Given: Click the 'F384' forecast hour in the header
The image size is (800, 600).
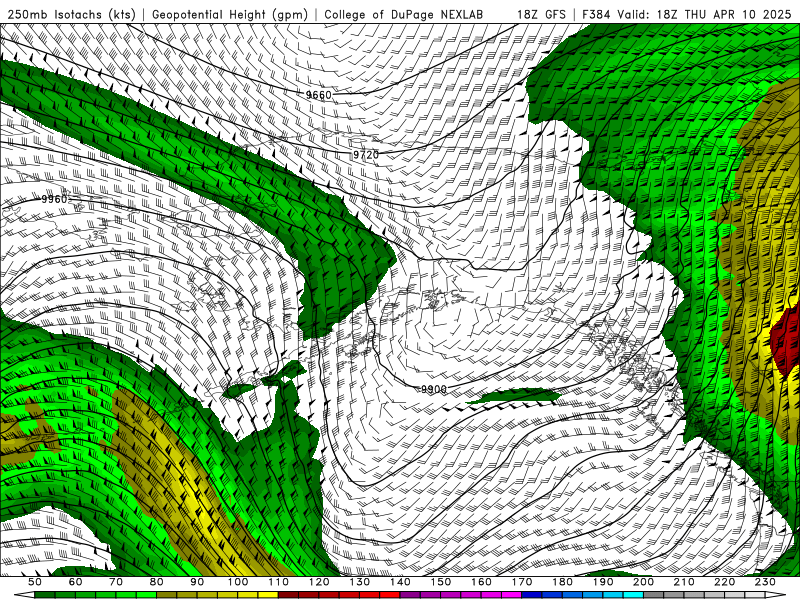Looking at the screenshot, I should (x=596, y=14).
